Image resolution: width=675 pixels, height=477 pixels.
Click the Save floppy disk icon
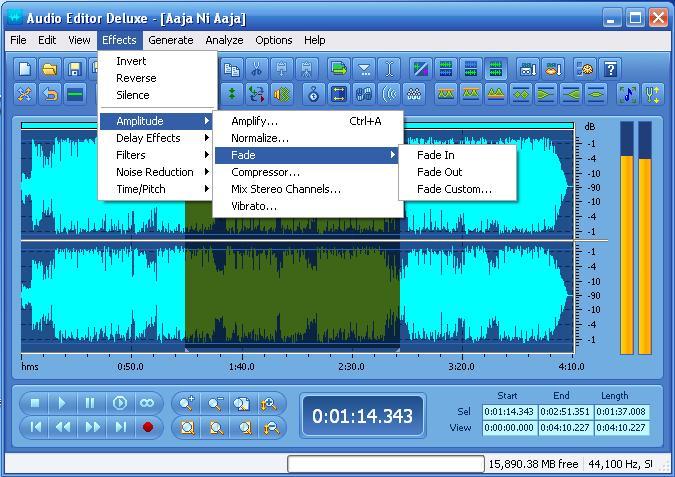click(x=75, y=69)
